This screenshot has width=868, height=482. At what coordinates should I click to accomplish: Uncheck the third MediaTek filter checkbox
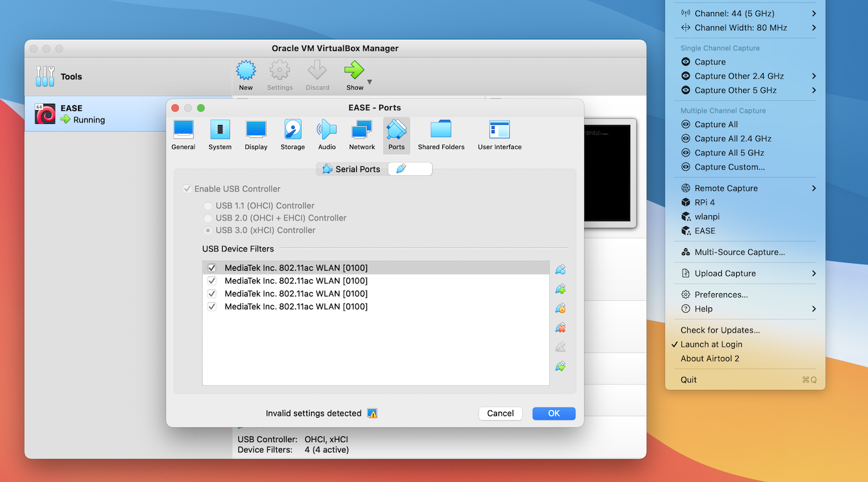pyautogui.click(x=212, y=294)
